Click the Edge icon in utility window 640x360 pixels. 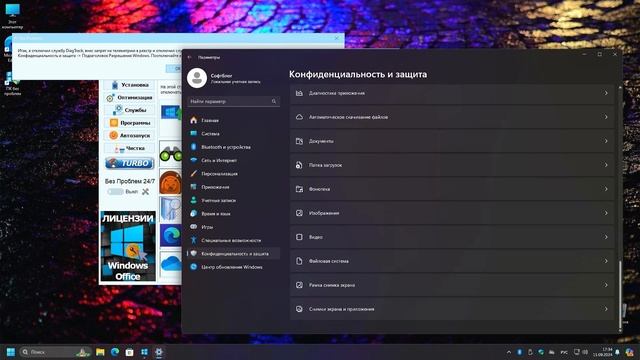tap(171, 236)
